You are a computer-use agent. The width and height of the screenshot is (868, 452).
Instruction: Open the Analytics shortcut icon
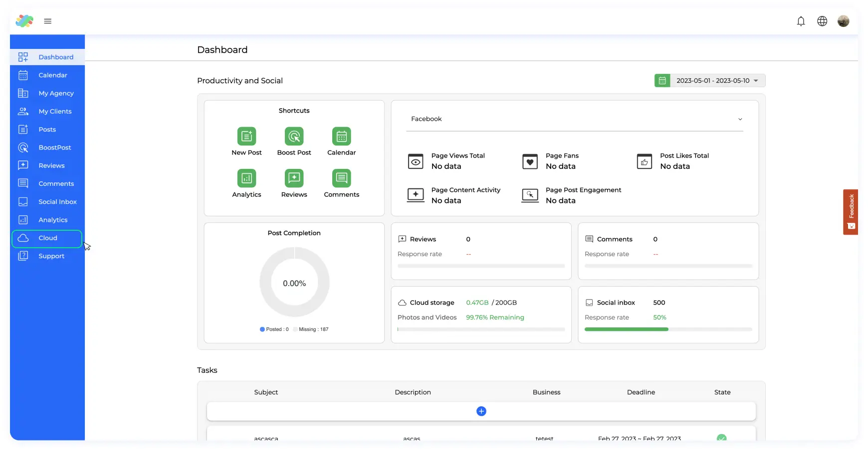pos(246,178)
